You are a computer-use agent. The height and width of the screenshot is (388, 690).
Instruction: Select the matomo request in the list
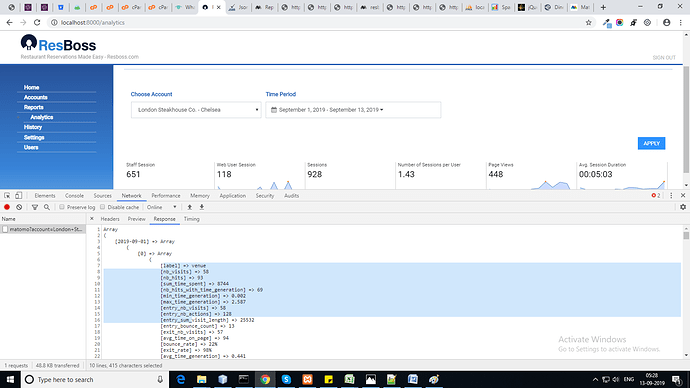43,229
